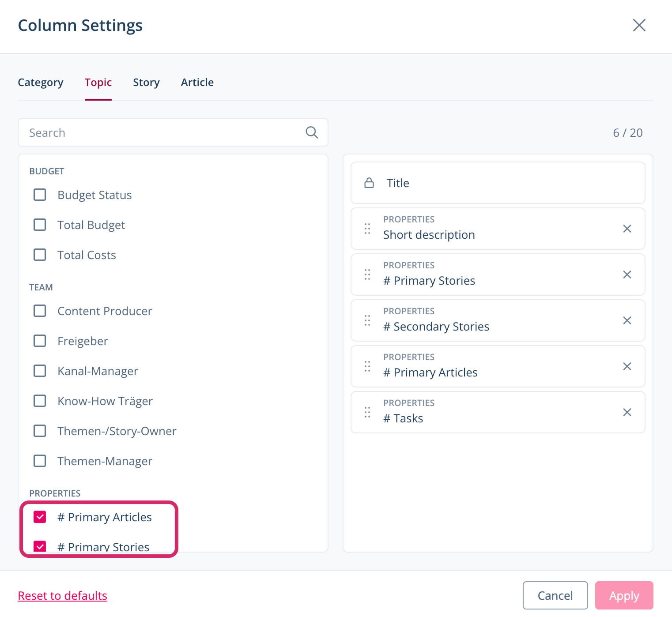Screen dimensions: 672x617
Task: Click the lock icon beside Title
Action: [369, 183]
